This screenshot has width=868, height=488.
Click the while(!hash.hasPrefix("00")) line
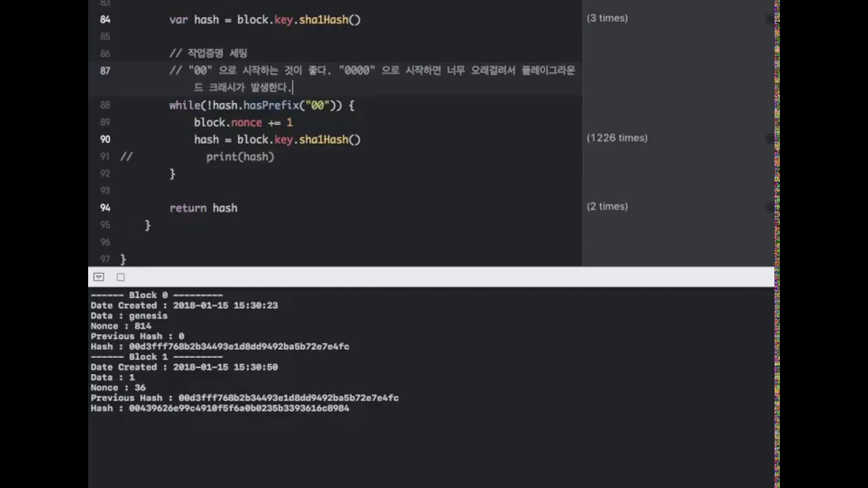pyautogui.click(x=262, y=105)
